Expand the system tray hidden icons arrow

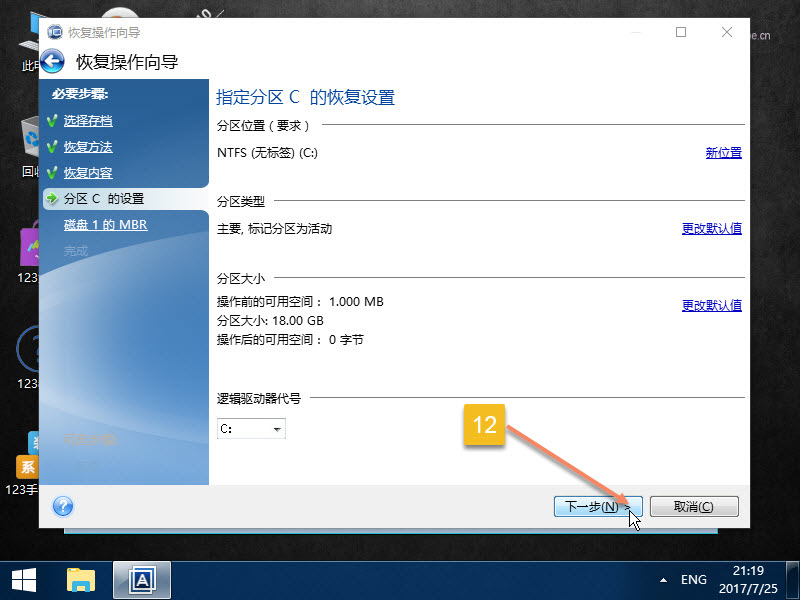(662, 579)
